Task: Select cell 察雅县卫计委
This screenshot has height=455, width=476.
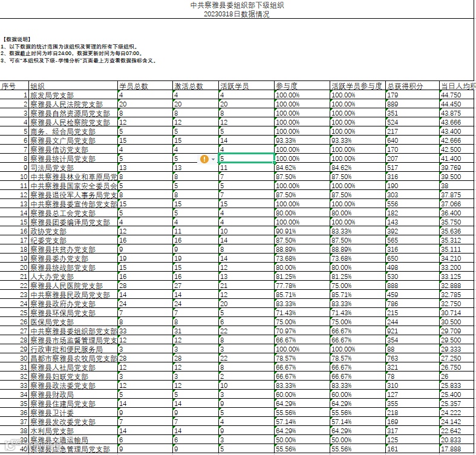Action: point(73,413)
